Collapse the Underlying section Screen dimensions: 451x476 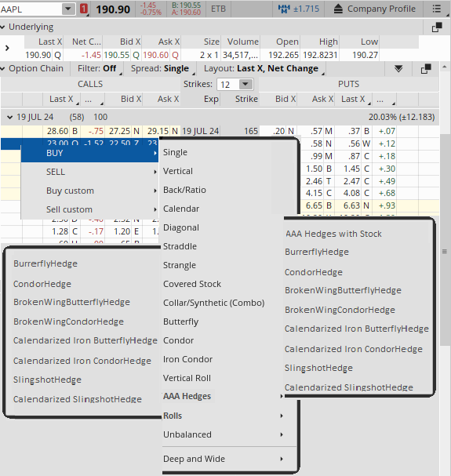point(2,27)
